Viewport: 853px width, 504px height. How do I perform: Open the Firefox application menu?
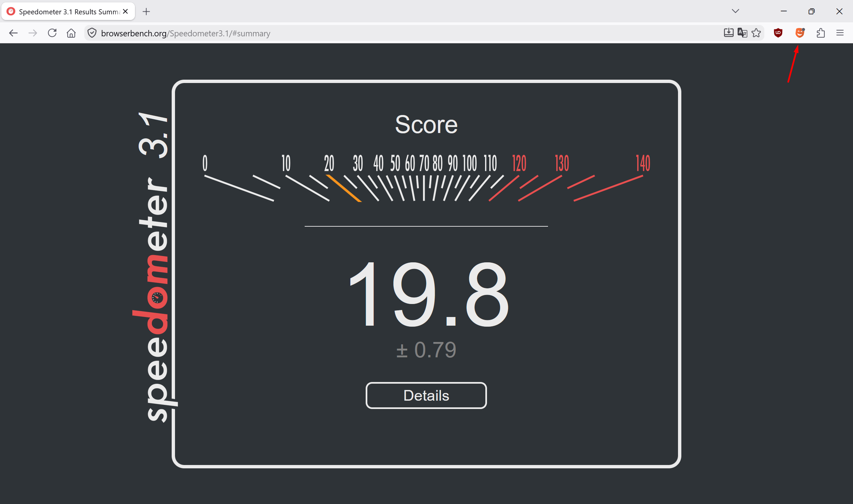point(840,33)
